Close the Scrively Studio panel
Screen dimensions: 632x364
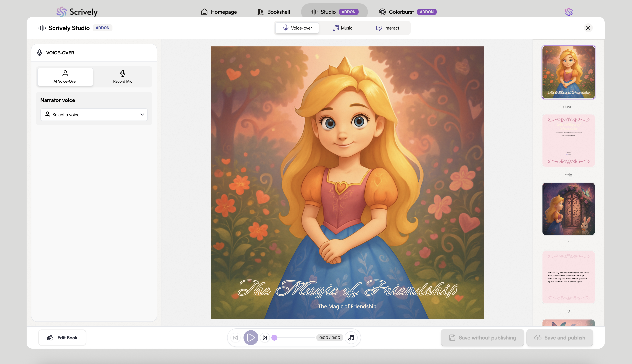[588, 28]
